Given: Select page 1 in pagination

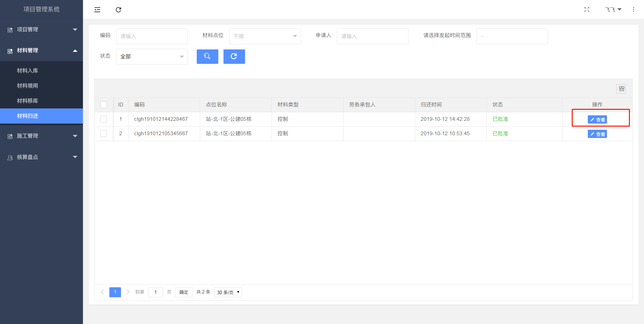Looking at the screenshot, I should pos(115,292).
